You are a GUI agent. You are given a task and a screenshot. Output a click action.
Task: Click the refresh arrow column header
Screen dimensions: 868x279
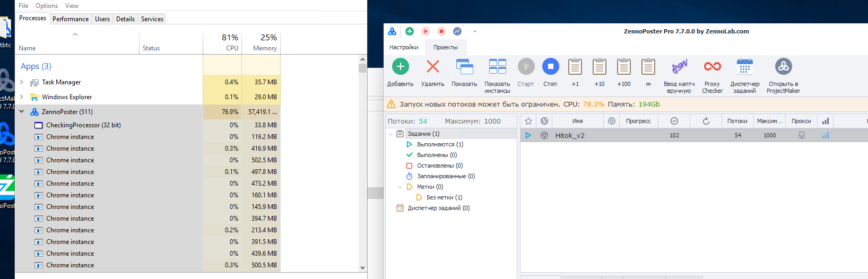point(706,121)
